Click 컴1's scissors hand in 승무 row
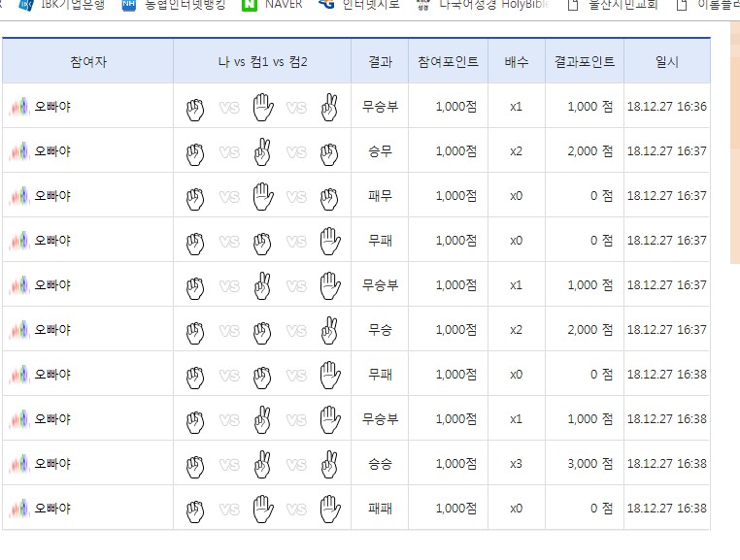Screen dimensions: 740x560 (x=262, y=151)
